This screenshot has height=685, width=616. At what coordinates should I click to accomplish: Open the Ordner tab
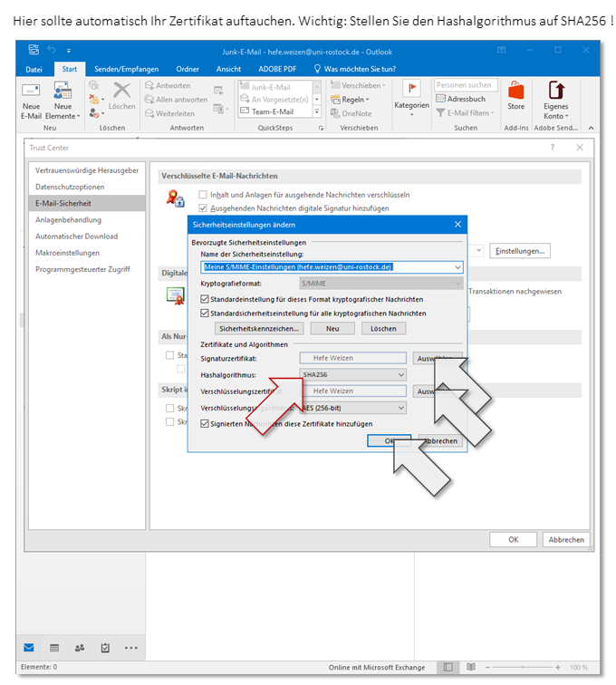[x=188, y=69]
